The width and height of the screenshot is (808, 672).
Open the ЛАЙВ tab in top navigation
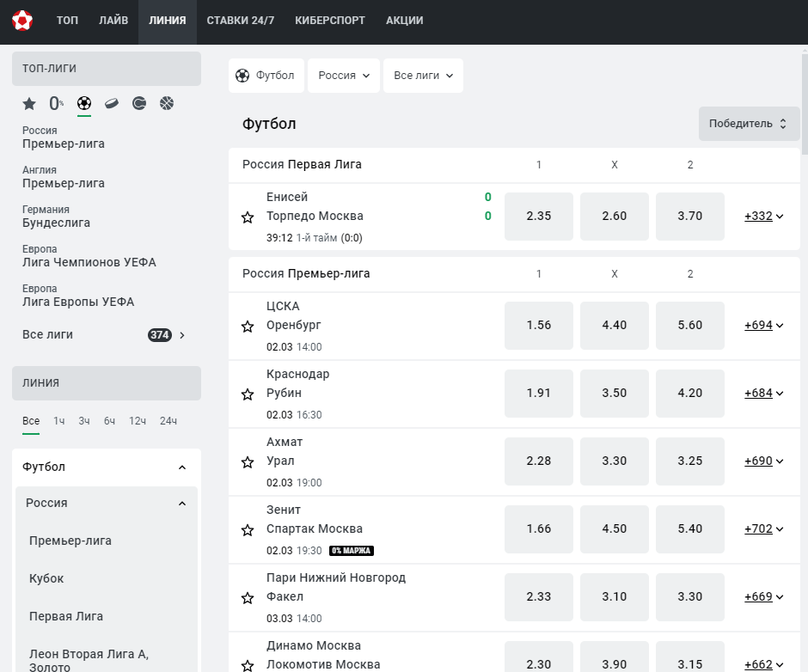point(113,20)
